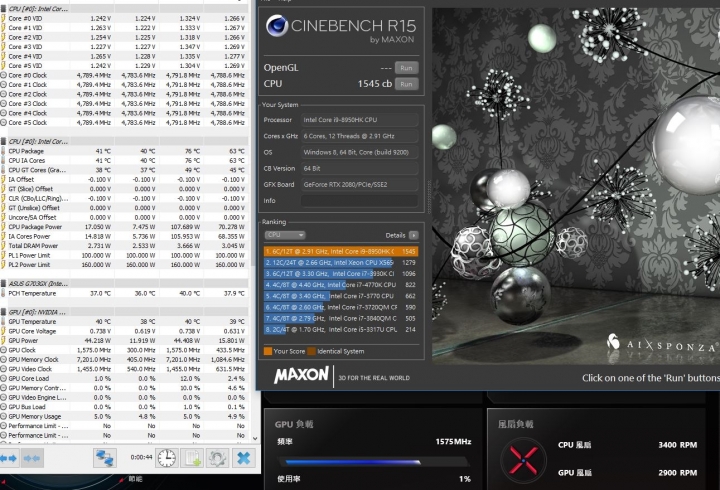The height and width of the screenshot is (490, 720).
Task: Click the Cinebench R15 logo sphere
Action: [277, 26]
